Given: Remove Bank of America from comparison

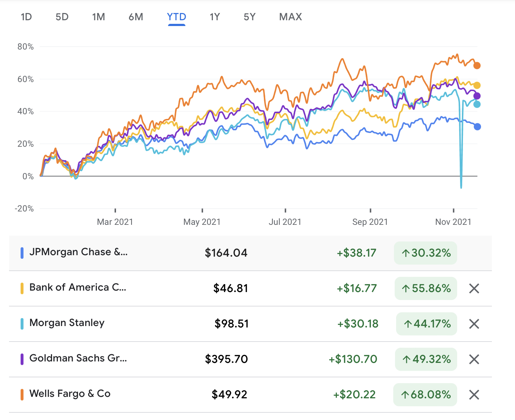Looking at the screenshot, I should [x=474, y=288].
